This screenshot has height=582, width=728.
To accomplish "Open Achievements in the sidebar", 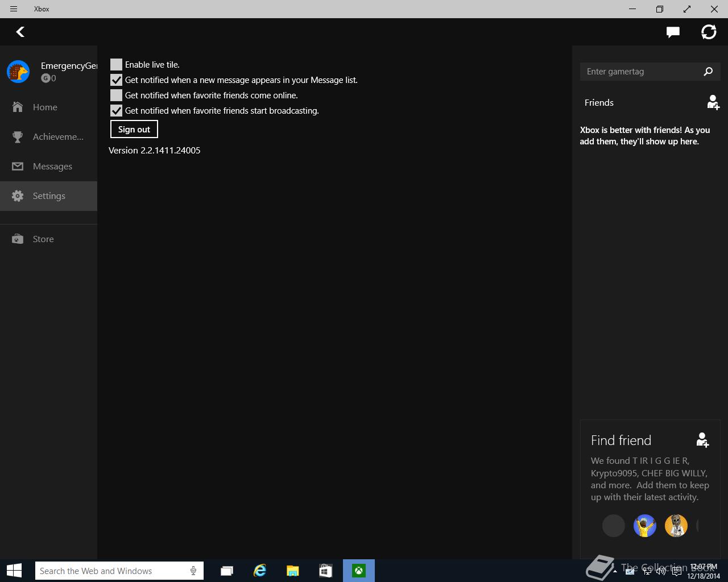I will tap(48, 136).
